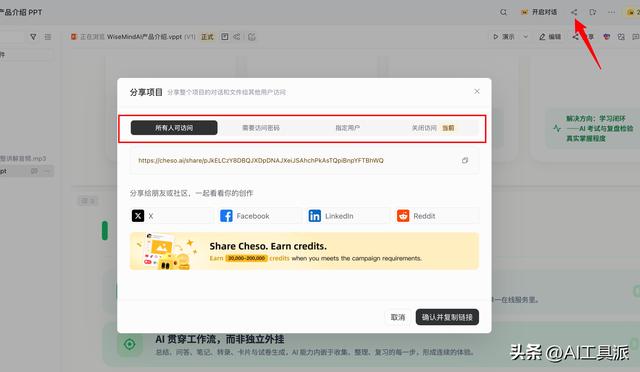The width and height of the screenshot is (640, 372).
Task: Share to Reddit
Action: coord(437,216)
